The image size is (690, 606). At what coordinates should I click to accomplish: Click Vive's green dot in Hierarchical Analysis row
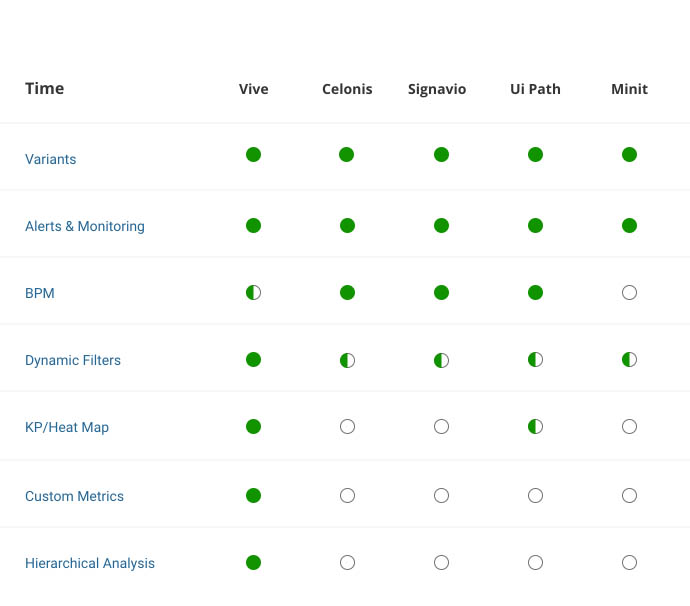coord(253,562)
